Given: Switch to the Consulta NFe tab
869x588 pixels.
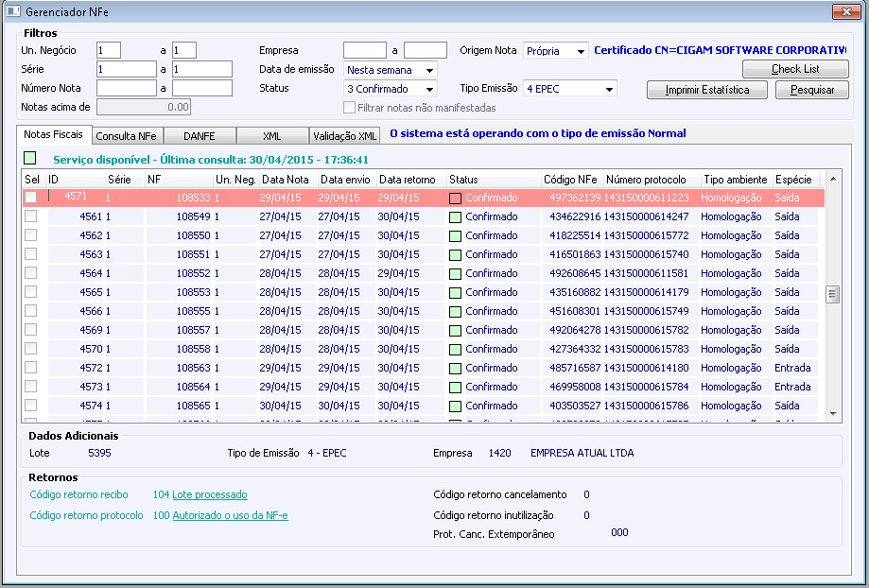Looking at the screenshot, I should coord(128,136).
